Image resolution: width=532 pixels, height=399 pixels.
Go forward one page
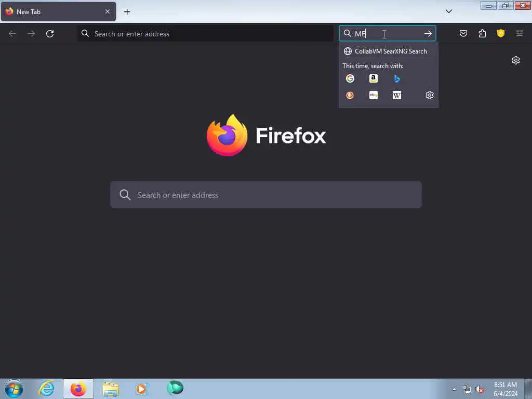point(31,34)
